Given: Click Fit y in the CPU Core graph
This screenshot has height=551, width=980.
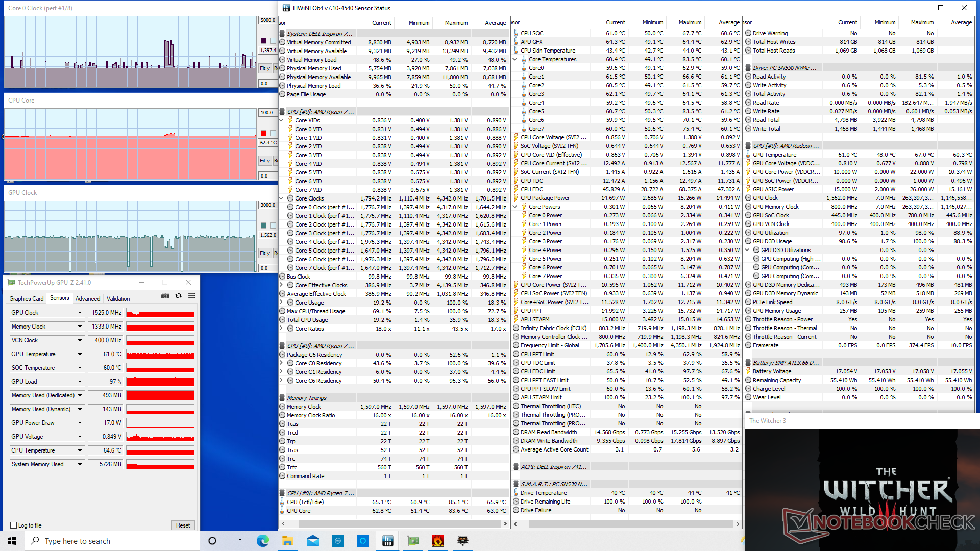Looking at the screenshot, I should click(x=265, y=161).
